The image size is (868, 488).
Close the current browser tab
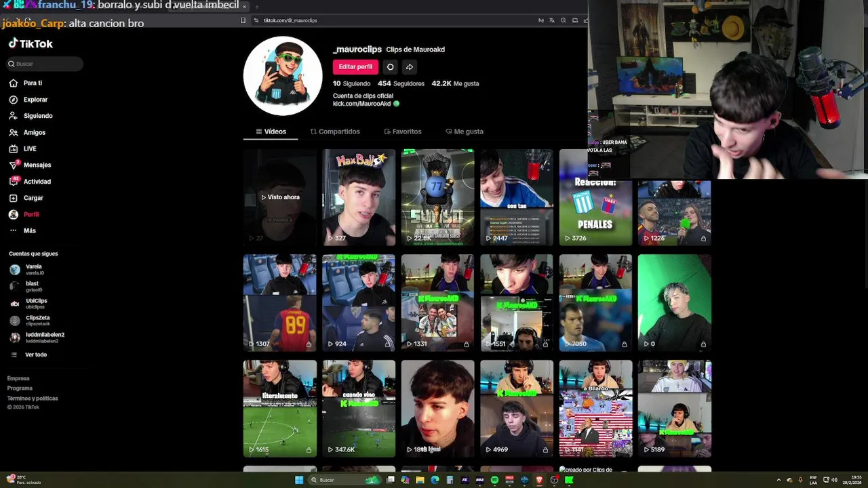245,6
